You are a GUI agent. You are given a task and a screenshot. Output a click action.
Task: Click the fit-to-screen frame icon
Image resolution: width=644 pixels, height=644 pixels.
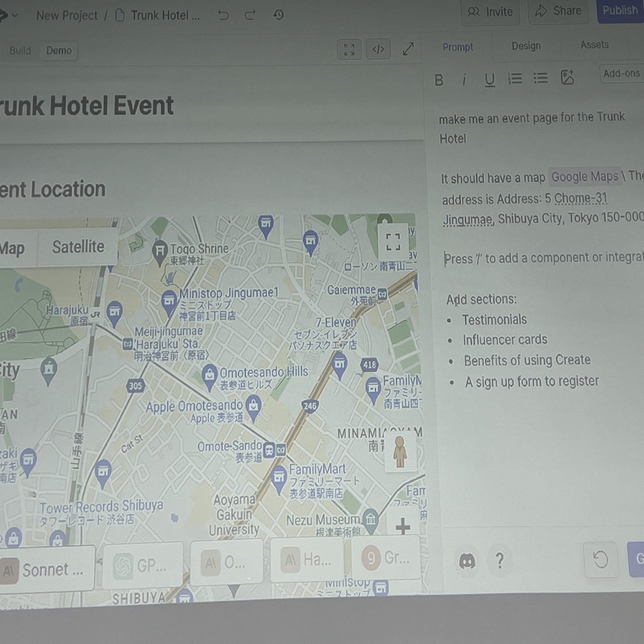pos(349,50)
